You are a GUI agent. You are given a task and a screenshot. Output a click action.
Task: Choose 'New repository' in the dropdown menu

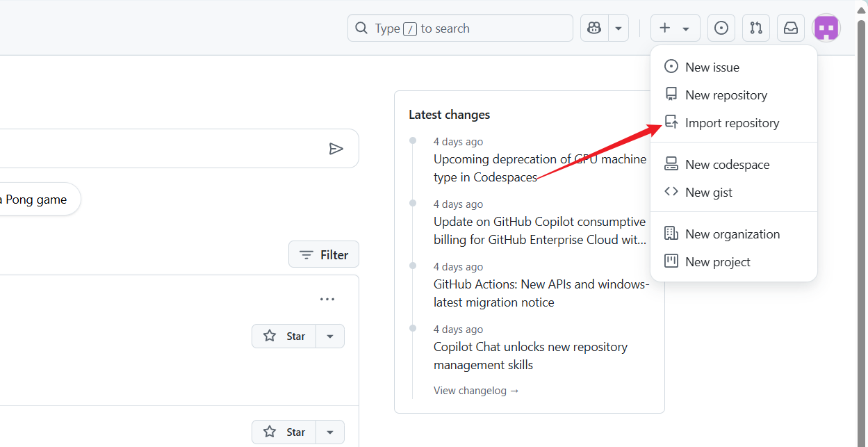coord(734,95)
